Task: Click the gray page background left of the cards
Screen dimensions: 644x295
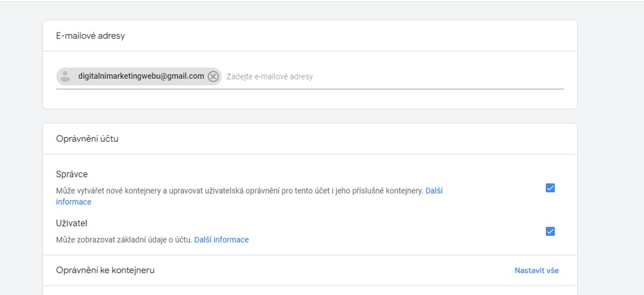Action: 21,149
